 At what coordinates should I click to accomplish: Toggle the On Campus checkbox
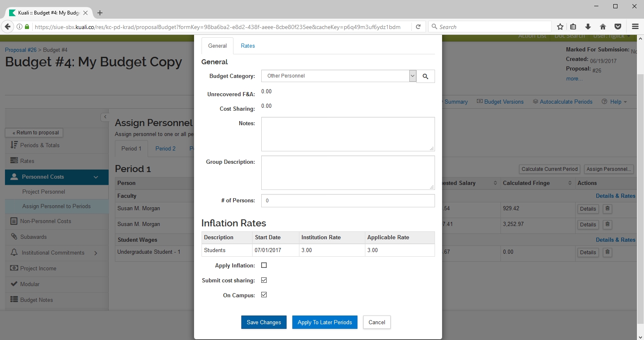click(x=264, y=295)
